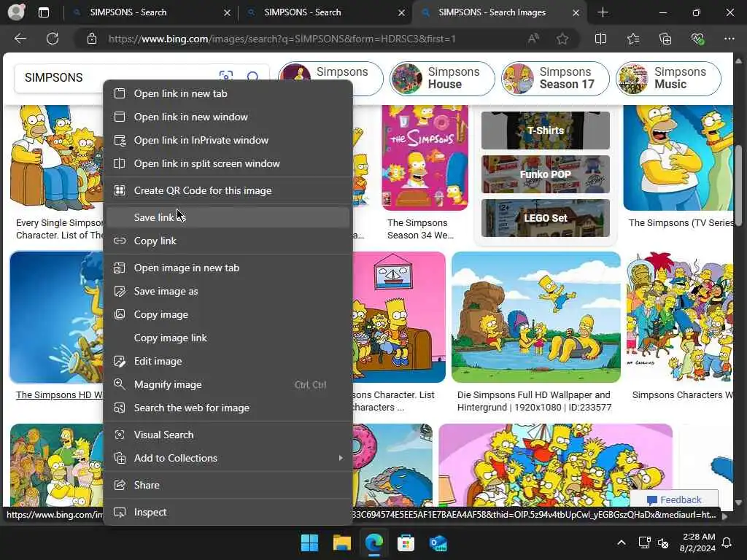Image resolution: width=747 pixels, height=560 pixels.
Task: Select Open link in new window
Action: [228, 117]
